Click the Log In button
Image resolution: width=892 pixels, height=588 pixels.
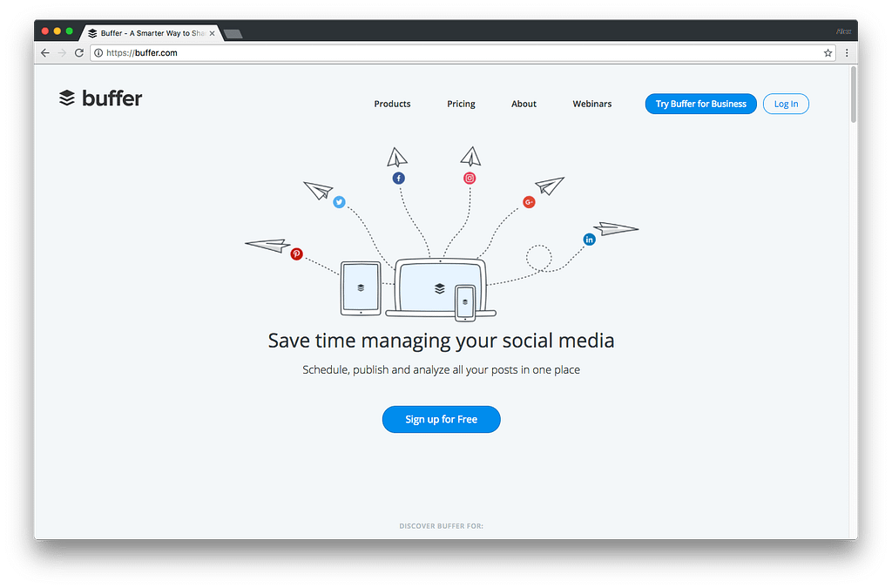click(x=786, y=104)
